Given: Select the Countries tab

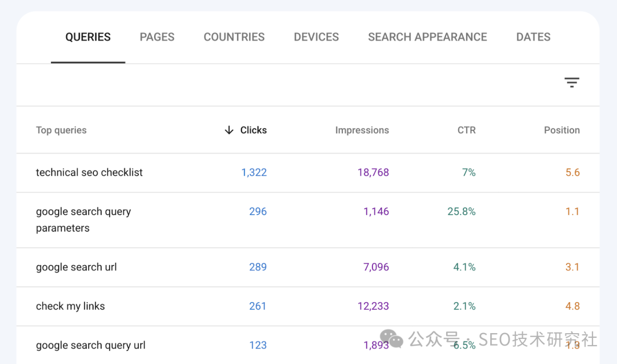Looking at the screenshot, I should [x=234, y=37].
